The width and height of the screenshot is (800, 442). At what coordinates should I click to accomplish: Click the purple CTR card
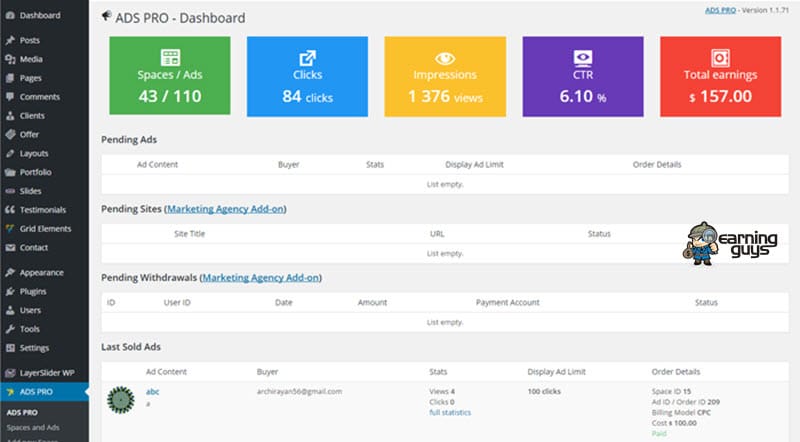[x=583, y=76]
